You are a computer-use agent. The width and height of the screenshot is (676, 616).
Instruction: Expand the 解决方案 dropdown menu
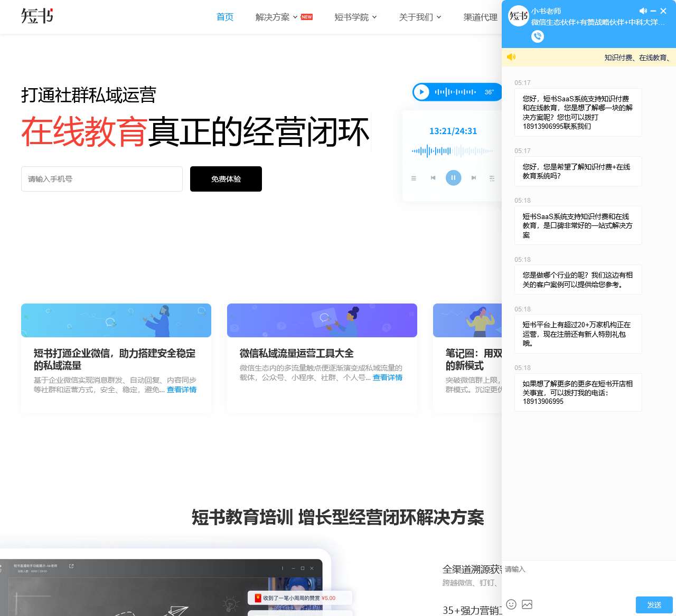coord(277,17)
